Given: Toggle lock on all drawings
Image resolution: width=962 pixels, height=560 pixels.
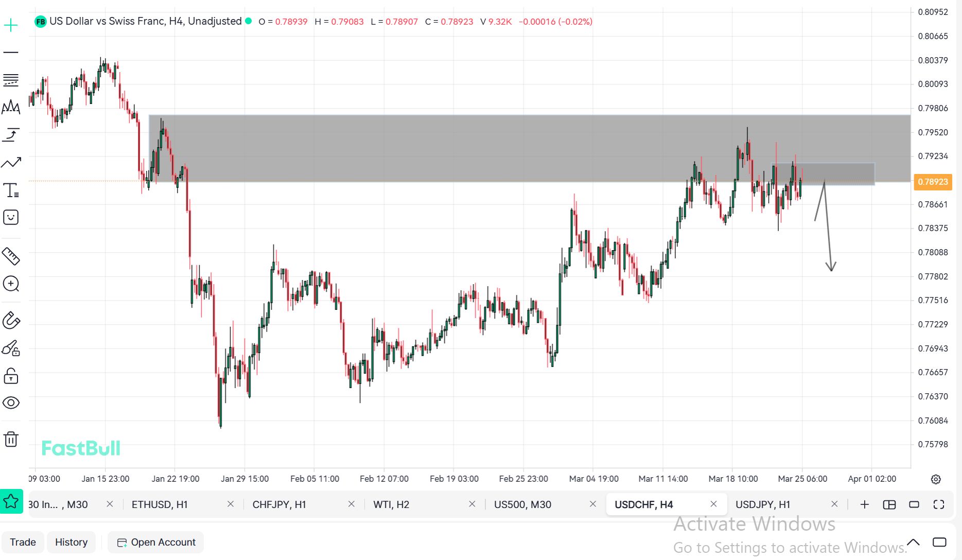Looking at the screenshot, I should (11, 376).
